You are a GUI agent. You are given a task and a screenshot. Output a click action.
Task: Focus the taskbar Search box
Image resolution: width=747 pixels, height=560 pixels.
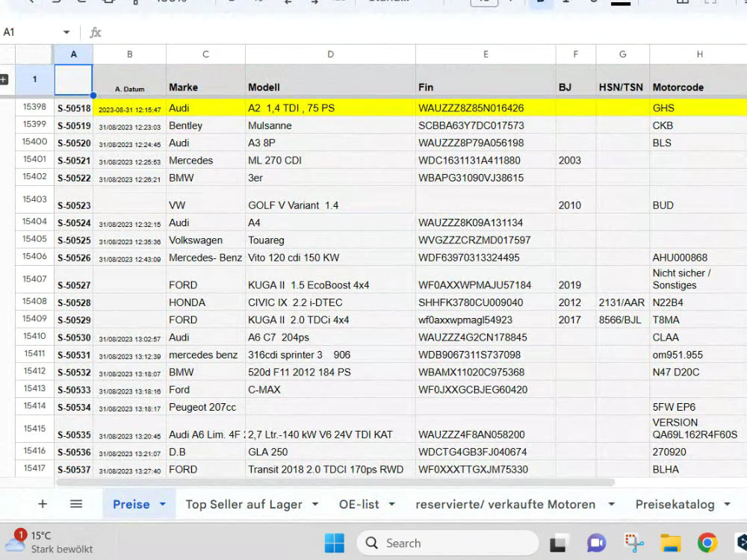point(447,543)
